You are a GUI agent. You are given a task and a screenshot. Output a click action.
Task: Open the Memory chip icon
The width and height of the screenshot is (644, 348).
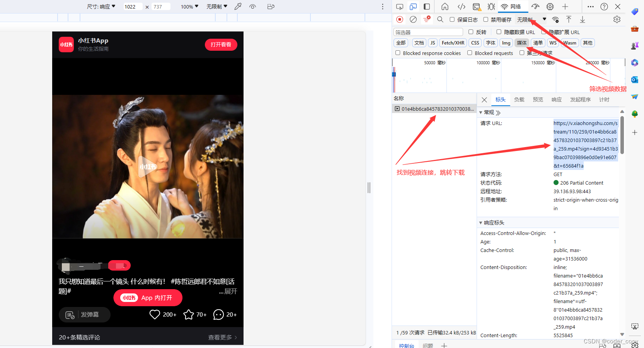click(550, 7)
